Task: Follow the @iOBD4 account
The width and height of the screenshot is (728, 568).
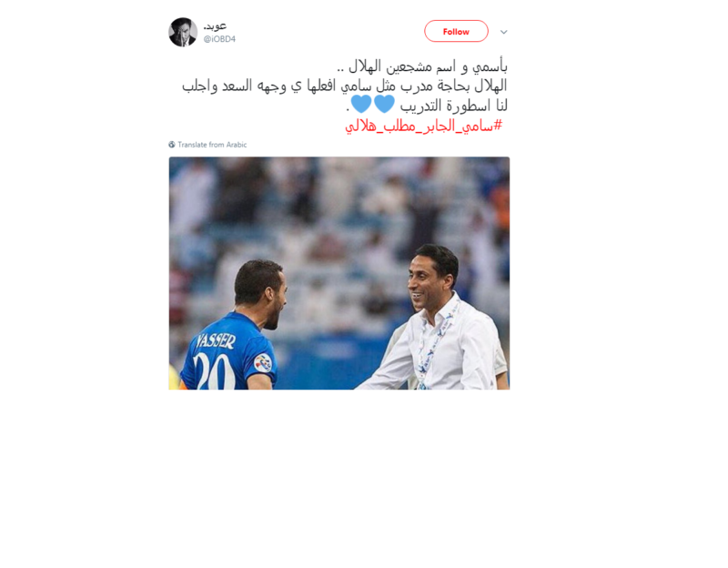Action: pyautogui.click(x=456, y=31)
